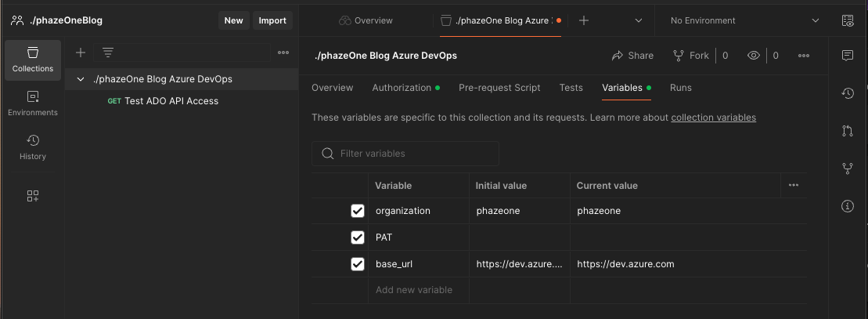The image size is (868, 319).
Task: Click organization initial value phazeone
Action: click(498, 211)
